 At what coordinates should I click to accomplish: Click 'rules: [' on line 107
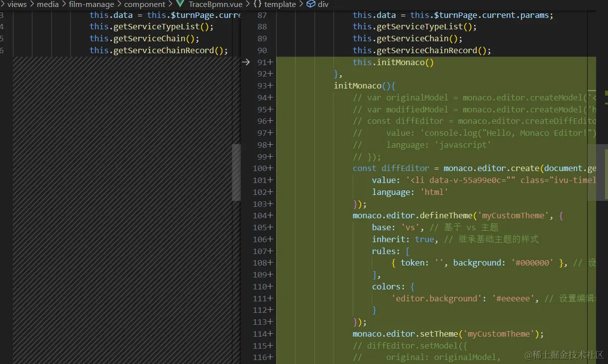click(391, 251)
